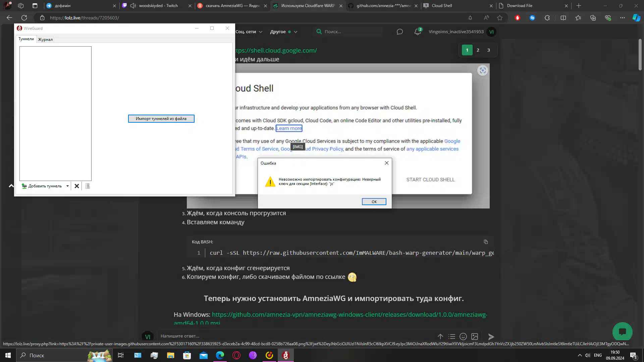Open the browser extensions puzzle icon
The height and width of the screenshot is (362, 644).
547,18
